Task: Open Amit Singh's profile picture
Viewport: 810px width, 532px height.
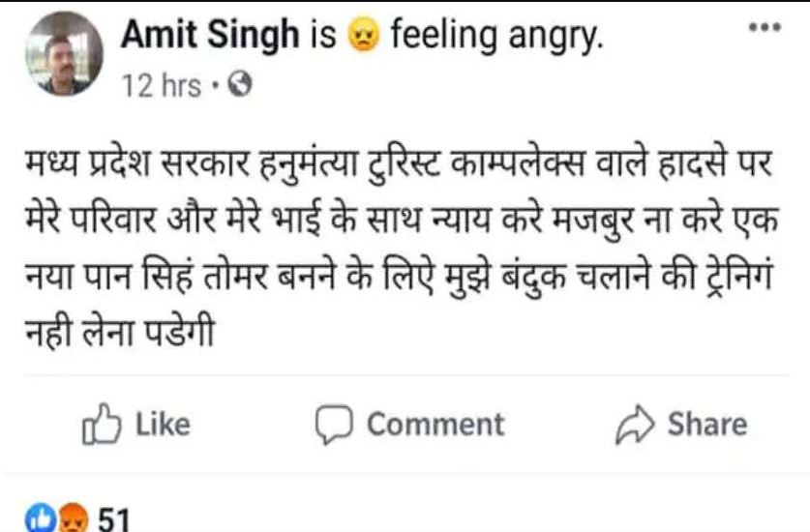Action: pyautogui.click(x=65, y=55)
